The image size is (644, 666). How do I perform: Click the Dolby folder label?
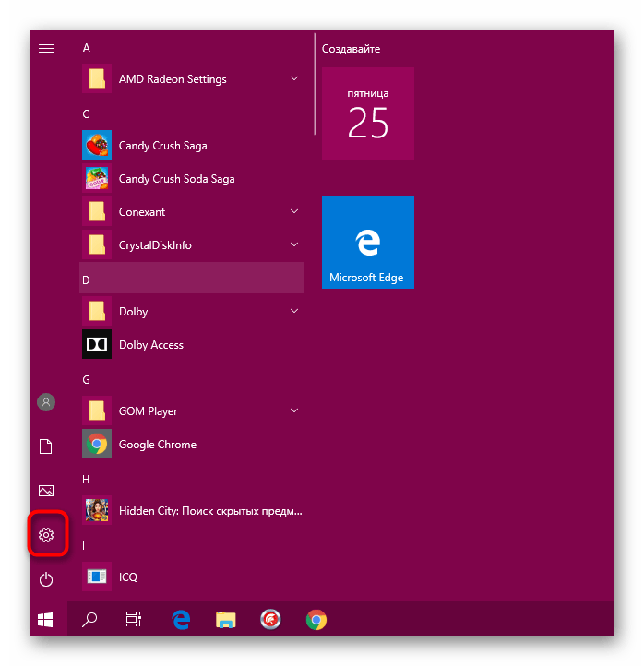134,312
